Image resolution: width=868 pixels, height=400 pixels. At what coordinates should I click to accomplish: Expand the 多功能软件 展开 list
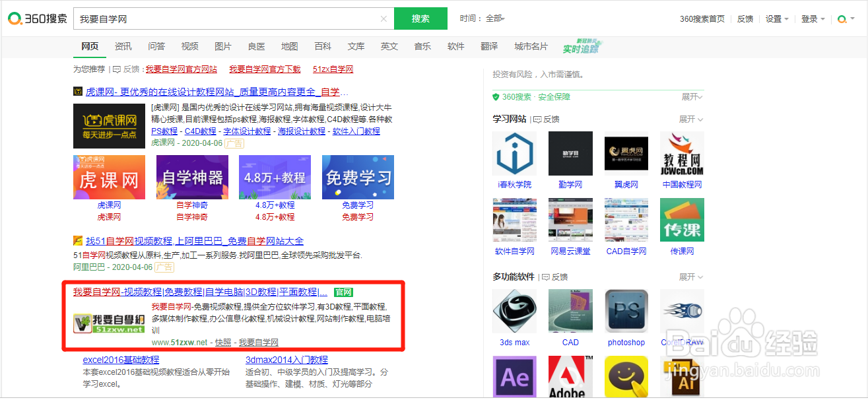pyautogui.click(x=691, y=277)
